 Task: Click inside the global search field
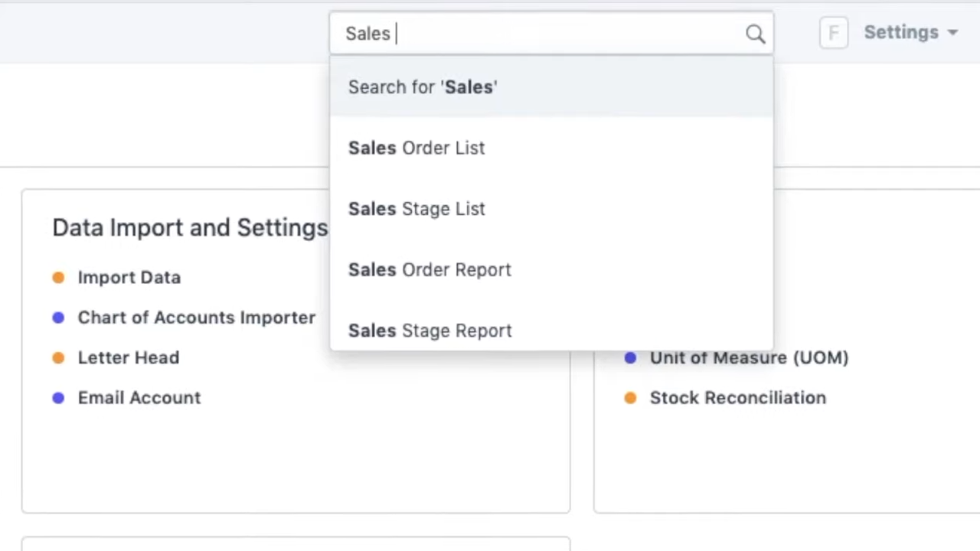pos(536,33)
